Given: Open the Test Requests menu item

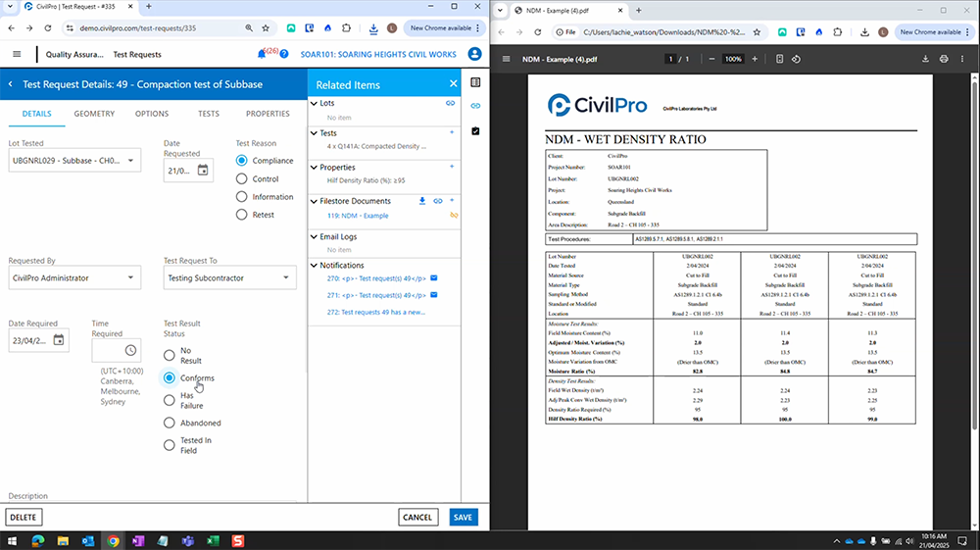Looking at the screenshot, I should click(137, 54).
